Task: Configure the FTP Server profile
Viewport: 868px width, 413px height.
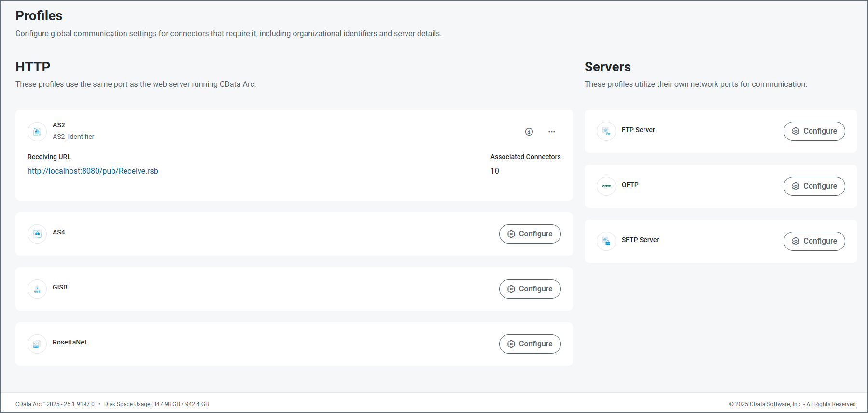Action: [x=814, y=131]
